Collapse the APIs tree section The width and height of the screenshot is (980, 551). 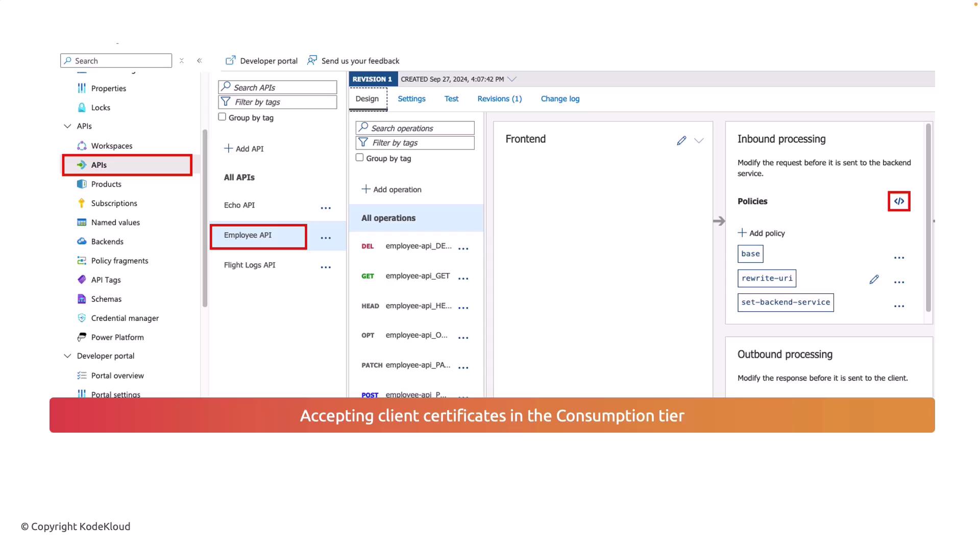pos(67,126)
